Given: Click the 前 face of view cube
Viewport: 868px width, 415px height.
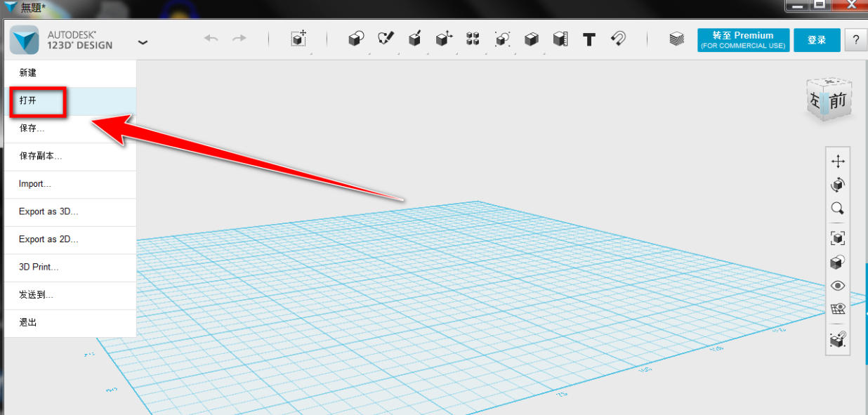Looking at the screenshot, I should pos(839,102).
